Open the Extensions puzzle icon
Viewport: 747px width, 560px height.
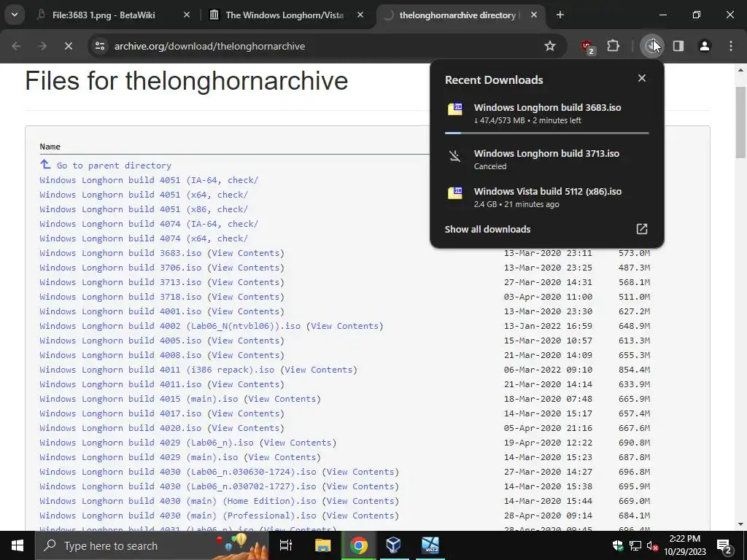613,46
